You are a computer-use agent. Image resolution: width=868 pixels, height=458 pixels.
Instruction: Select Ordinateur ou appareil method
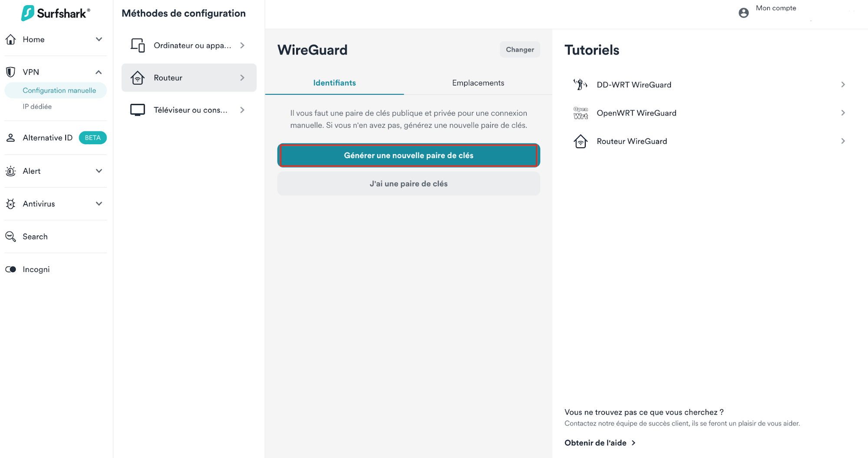189,45
